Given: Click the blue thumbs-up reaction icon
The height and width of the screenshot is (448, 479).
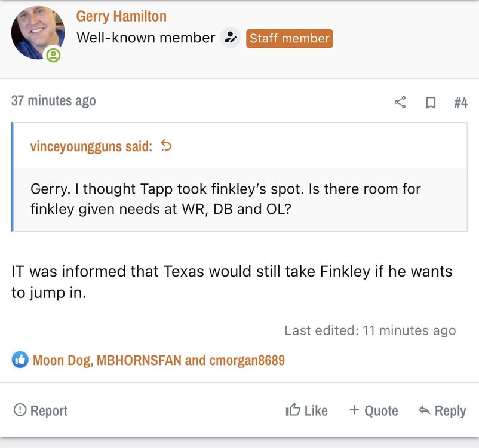Looking at the screenshot, I should pos(20,360).
